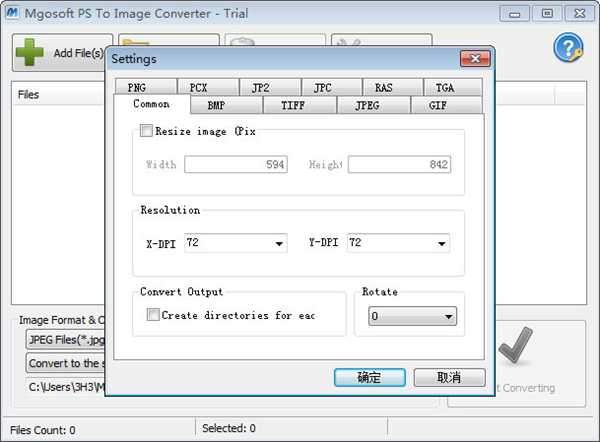Viewport: 600px width, 442px height.
Task: Enable the Resize image checkbox
Action: point(146,131)
